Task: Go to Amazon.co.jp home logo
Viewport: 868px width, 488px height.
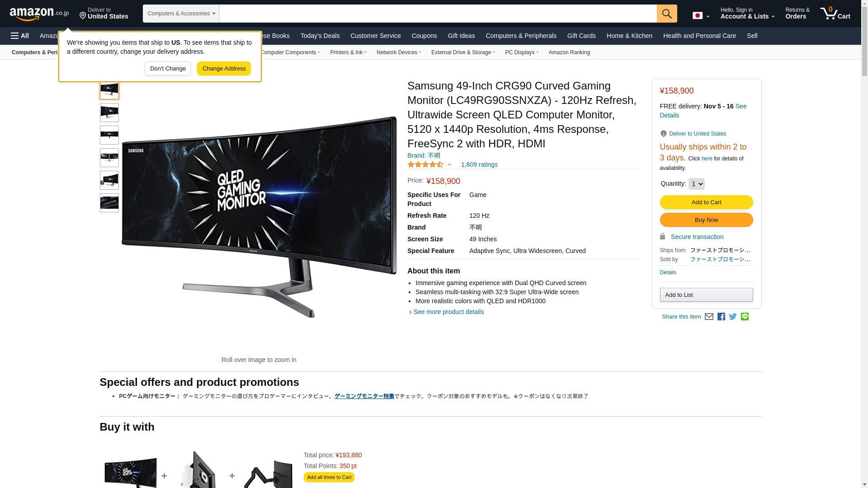Action: pyautogui.click(x=39, y=14)
